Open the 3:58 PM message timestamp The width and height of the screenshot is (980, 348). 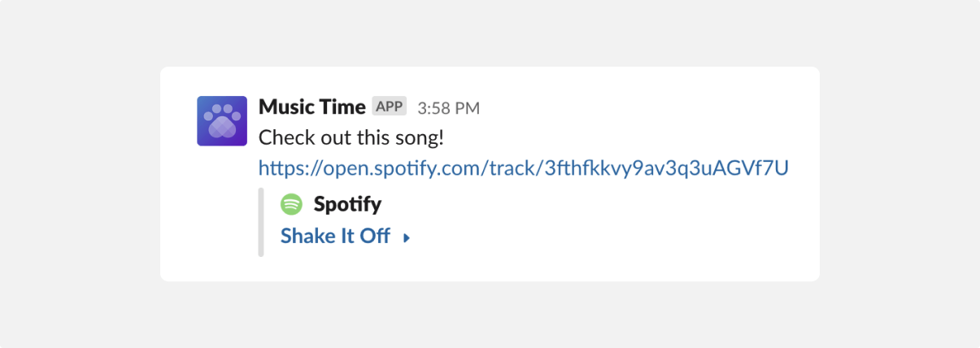pyautogui.click(x=448, y=107)
